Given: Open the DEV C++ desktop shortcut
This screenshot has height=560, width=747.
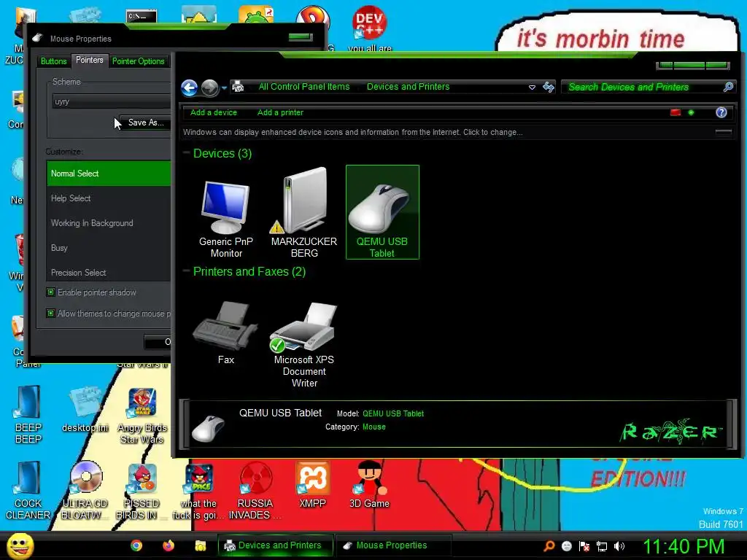Looking at the screenshot, I should (x=369, y=28).
